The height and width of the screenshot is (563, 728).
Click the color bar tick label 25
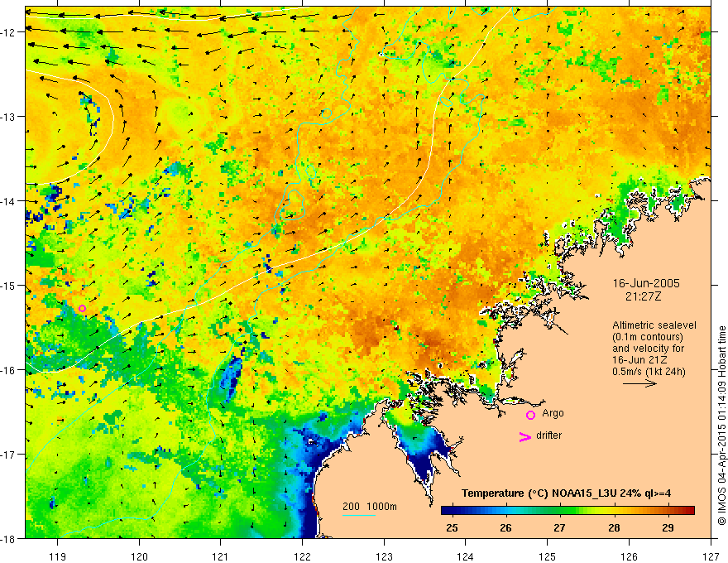click(x=452, y=527)
